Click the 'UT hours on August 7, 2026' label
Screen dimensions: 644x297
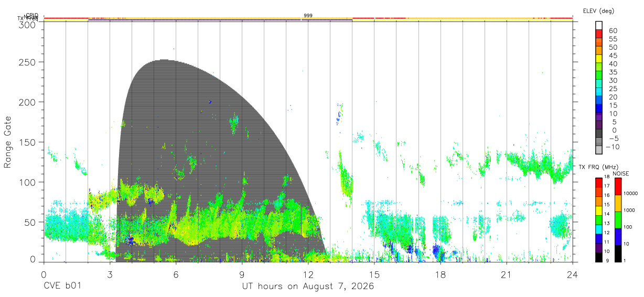[x=308, y=287]
